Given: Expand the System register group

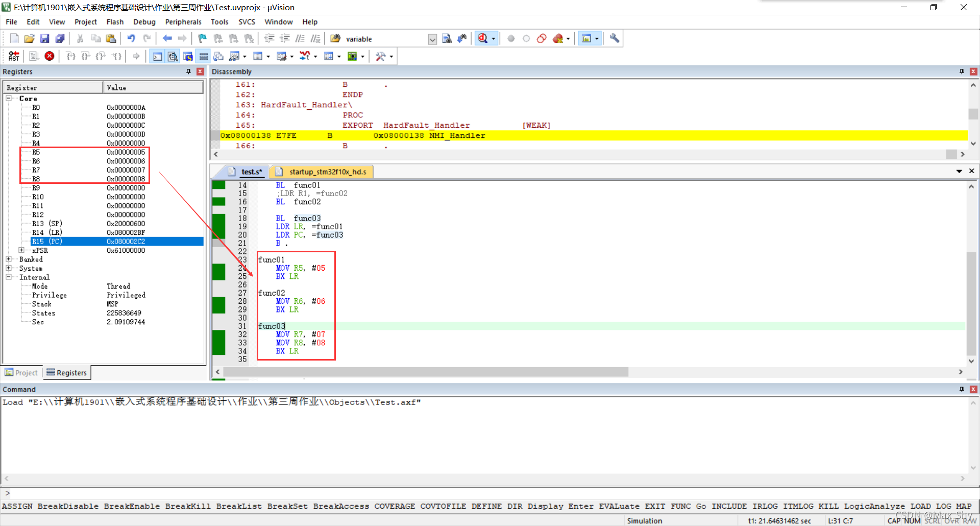Looking at the screenshot, I should (x=9, y=268).
